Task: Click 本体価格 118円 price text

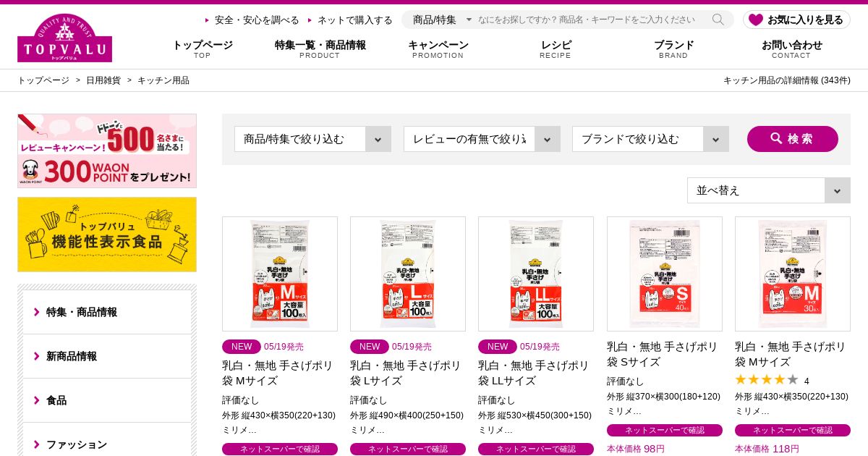Action: (767, 449)
